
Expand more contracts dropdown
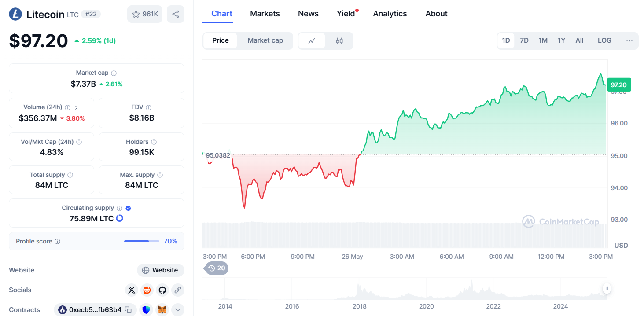point(178,310)
